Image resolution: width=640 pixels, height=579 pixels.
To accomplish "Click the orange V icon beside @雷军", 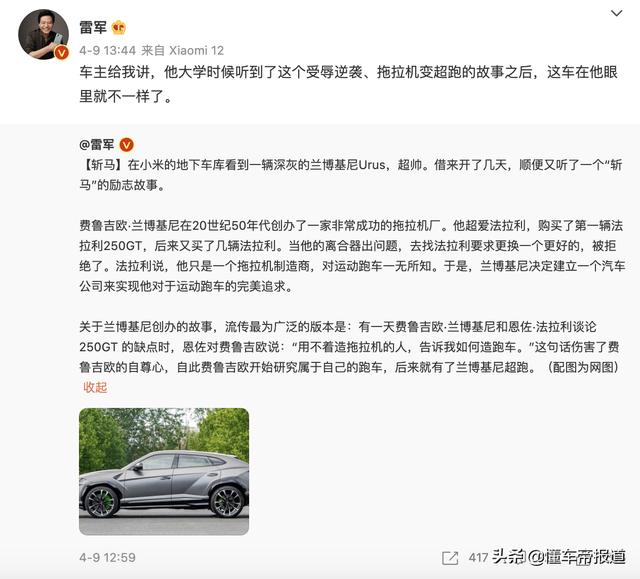I will (x=127, y=144).
